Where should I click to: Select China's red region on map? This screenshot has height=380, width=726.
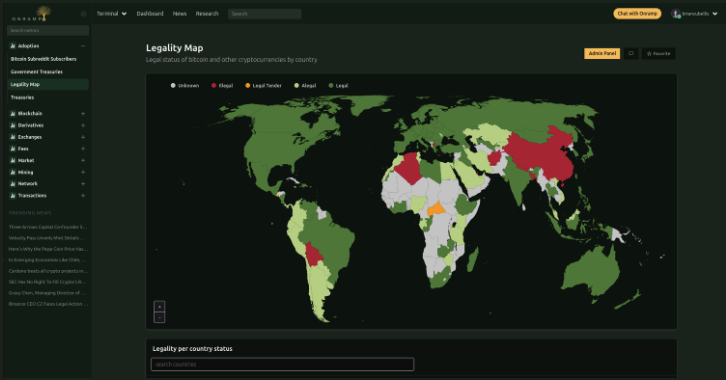[x=539, y=155]
